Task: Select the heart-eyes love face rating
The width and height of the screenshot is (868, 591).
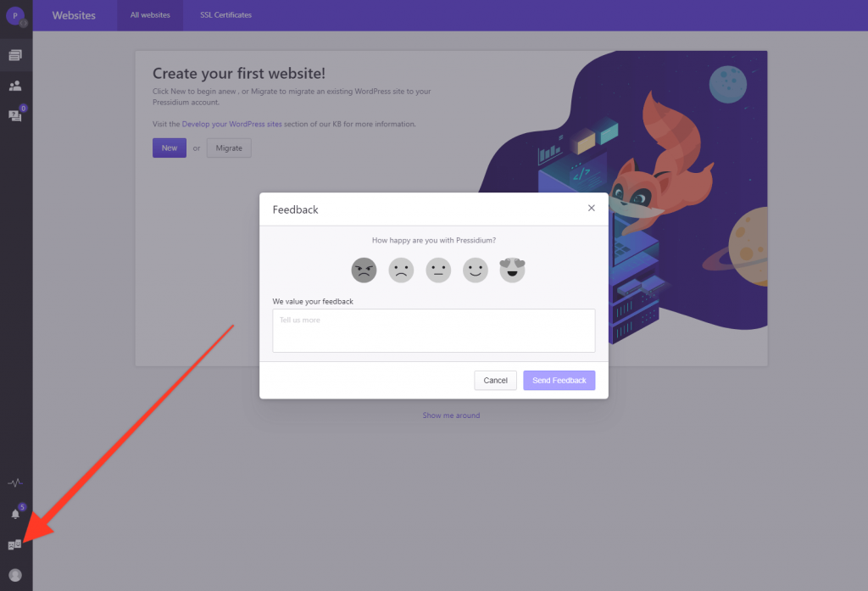Action: coord(512,270)
